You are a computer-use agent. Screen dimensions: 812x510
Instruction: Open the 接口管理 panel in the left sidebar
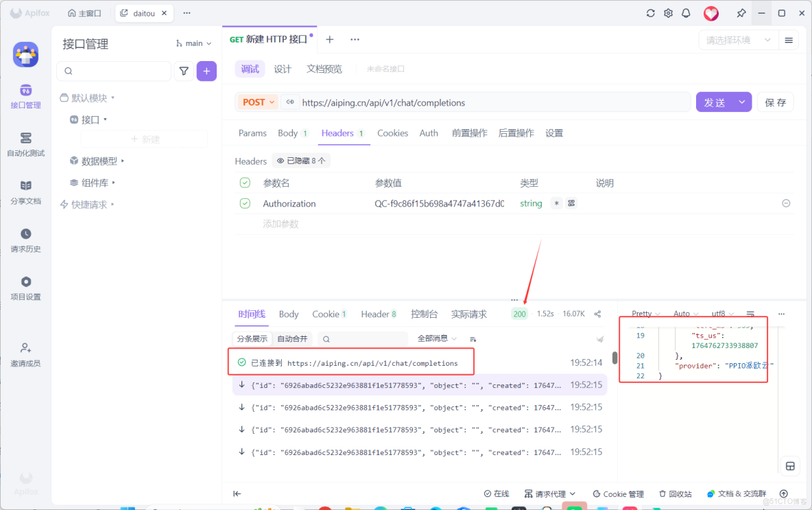click(x=25, y=96)
